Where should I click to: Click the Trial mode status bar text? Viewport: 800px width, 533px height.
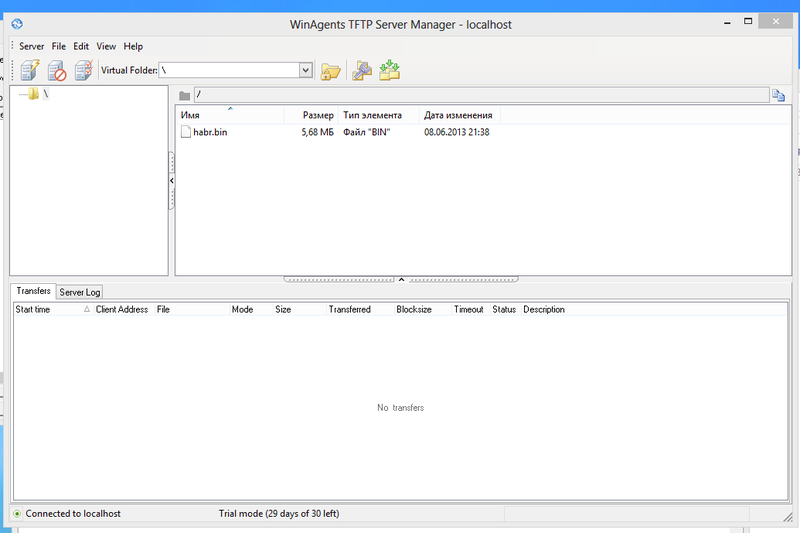[279, 514]
